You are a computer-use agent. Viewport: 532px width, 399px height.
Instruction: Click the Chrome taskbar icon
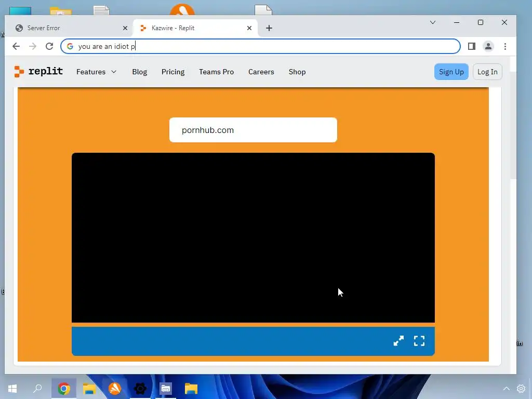[64, 389]
